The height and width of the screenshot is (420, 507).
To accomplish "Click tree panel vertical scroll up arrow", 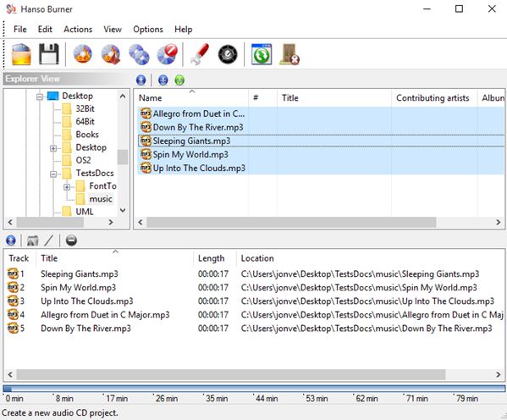I will click(123, 96).
